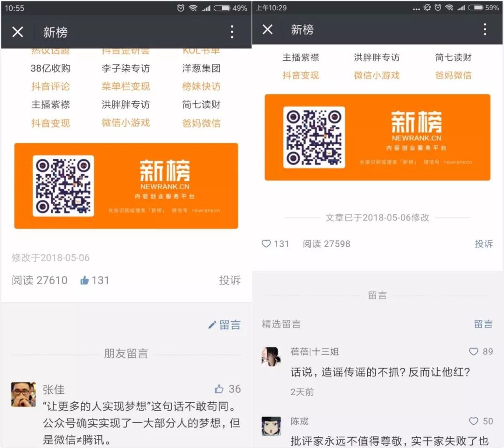Open 抖音变现 link on right screen
504x448 pixels.
pos(301,75)
